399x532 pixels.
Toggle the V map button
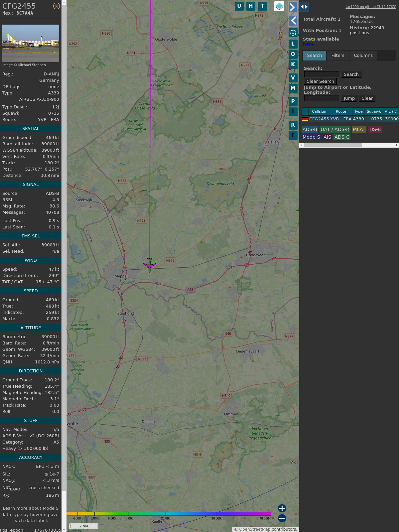coord(293,77)
